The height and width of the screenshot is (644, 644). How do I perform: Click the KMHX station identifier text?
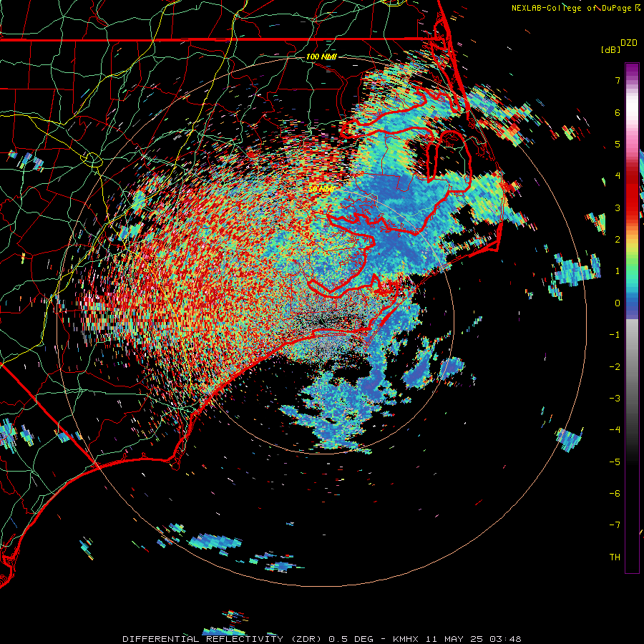point(406,639)
